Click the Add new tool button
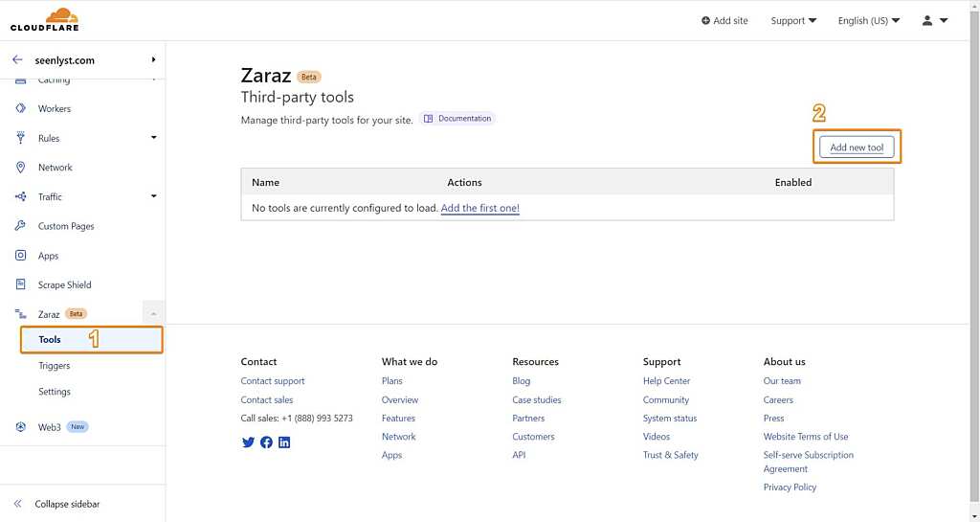Viewport: 980px width, 522px height. (857, 147)
